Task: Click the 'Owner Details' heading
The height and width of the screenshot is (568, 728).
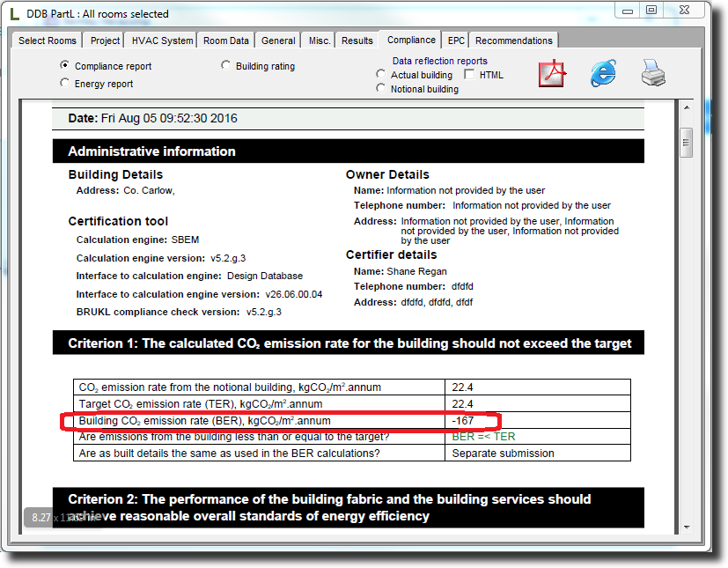Action: pos(387,174)
